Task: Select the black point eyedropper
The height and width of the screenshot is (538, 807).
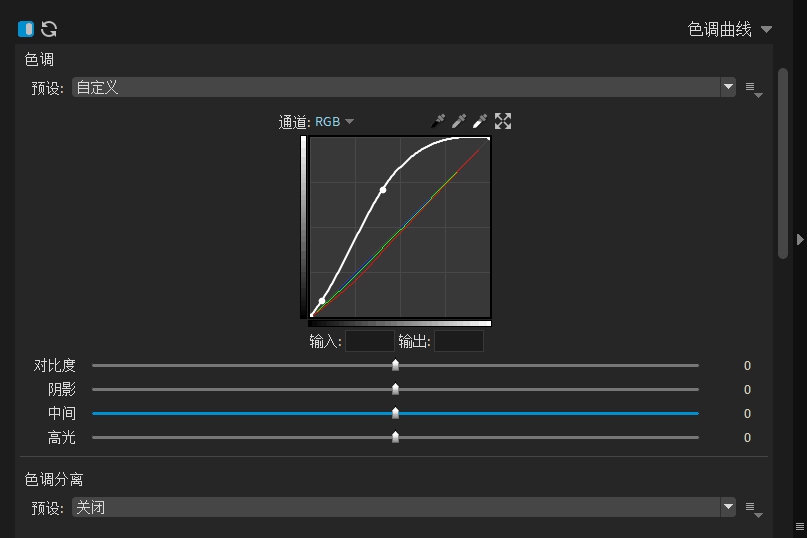Action: [438, 121]
